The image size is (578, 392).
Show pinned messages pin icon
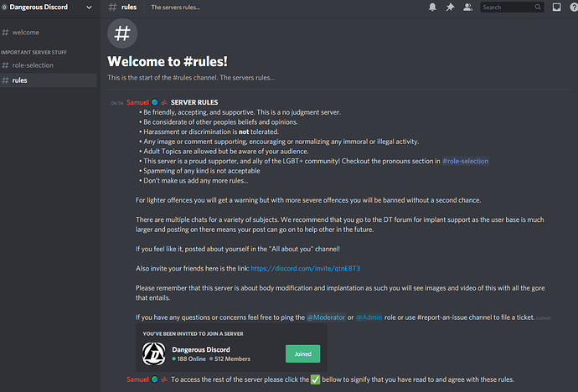[450, 7]
